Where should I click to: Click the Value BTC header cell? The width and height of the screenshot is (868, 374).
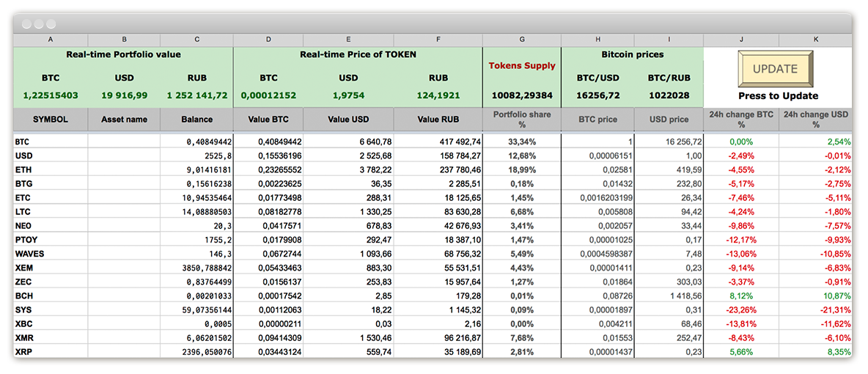[268, 119]
